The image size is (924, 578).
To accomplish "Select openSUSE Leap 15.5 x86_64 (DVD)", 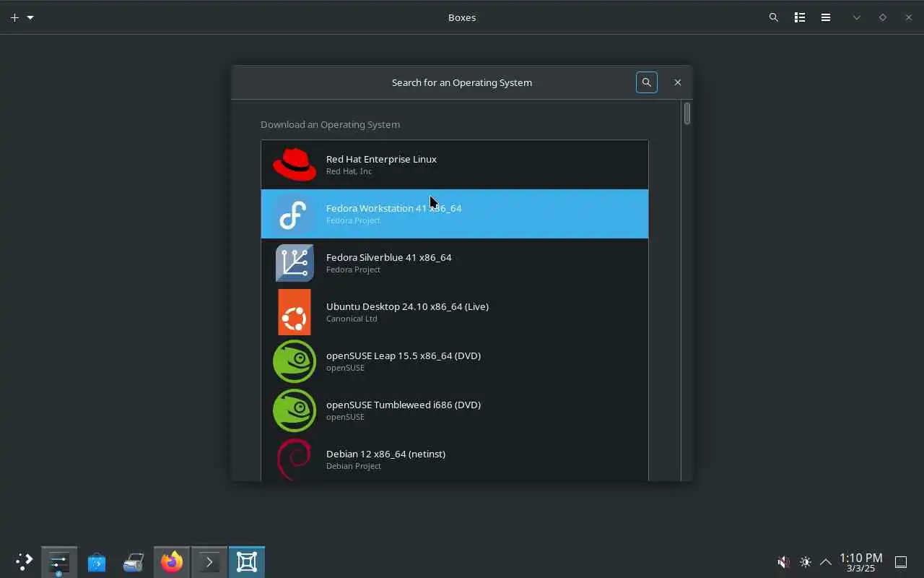I will (455, 361).
